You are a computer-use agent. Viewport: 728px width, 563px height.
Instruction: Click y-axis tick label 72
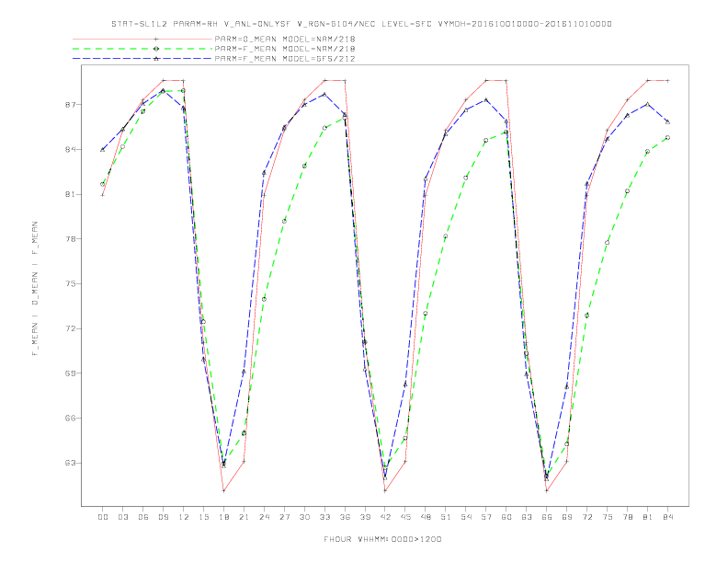(x=70, y=329)
